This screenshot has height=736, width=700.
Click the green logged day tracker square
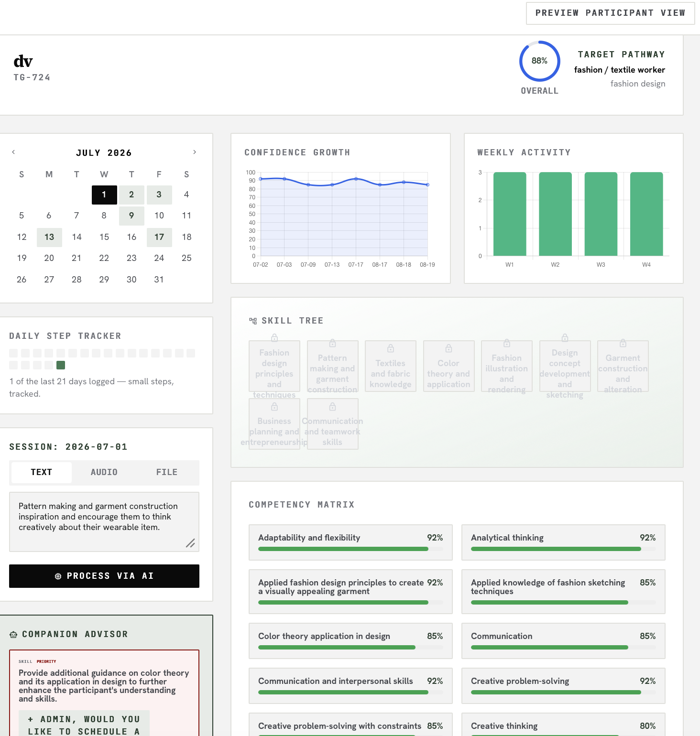(61, 365)
